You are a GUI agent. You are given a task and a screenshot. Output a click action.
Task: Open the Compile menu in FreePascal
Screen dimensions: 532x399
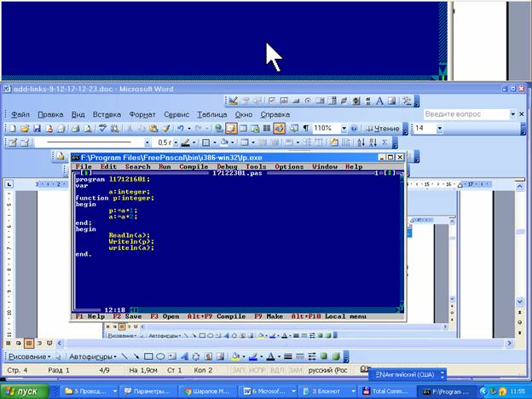[x=194, y=166]
